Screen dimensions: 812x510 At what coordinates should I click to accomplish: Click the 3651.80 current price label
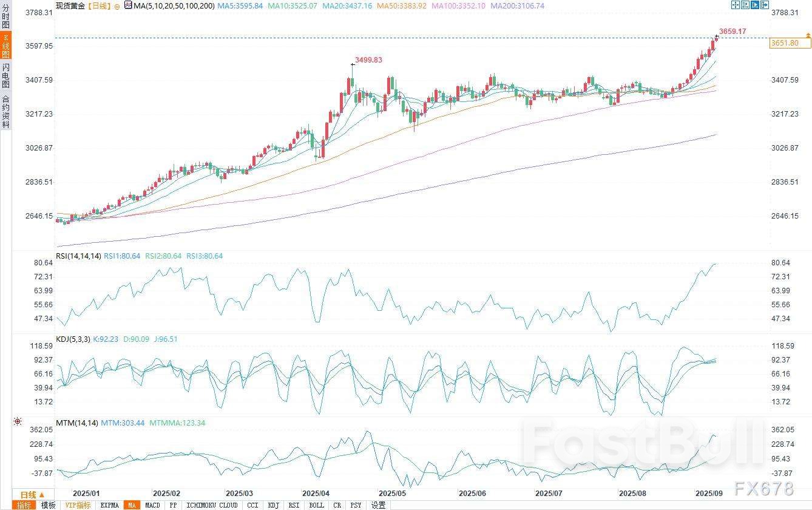point(784,43)
